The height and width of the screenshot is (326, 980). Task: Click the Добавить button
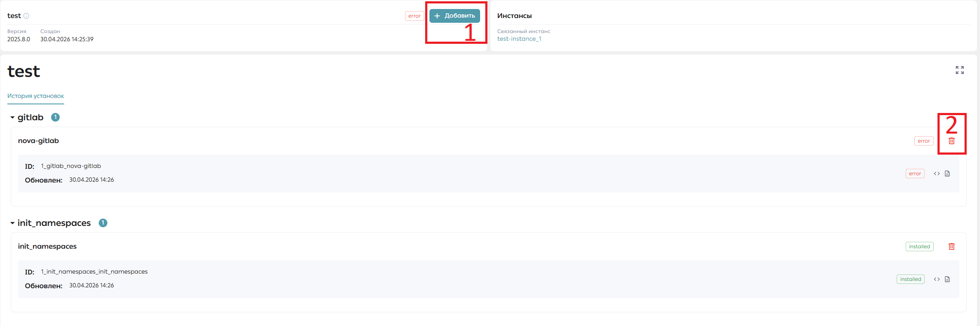point(455,16)
